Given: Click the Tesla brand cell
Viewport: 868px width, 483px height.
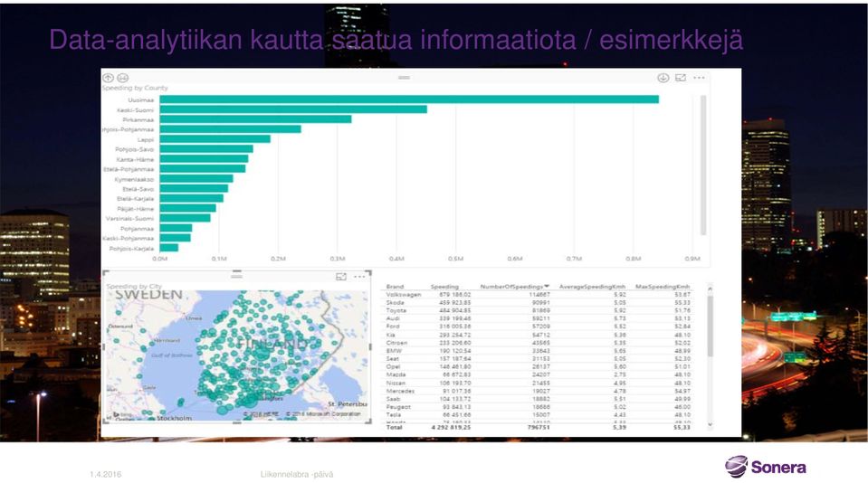Looking at the screenshot, I should pos(394,414).
